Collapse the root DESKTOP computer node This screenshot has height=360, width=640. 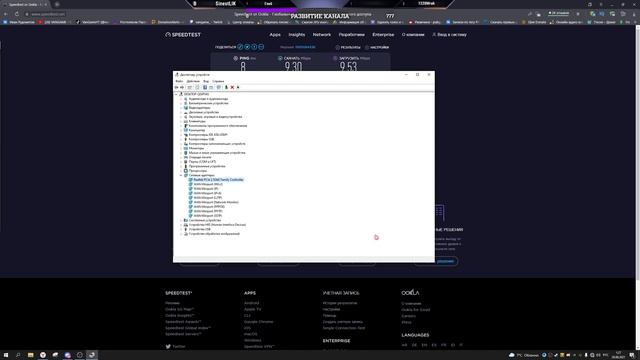(177, 94)
